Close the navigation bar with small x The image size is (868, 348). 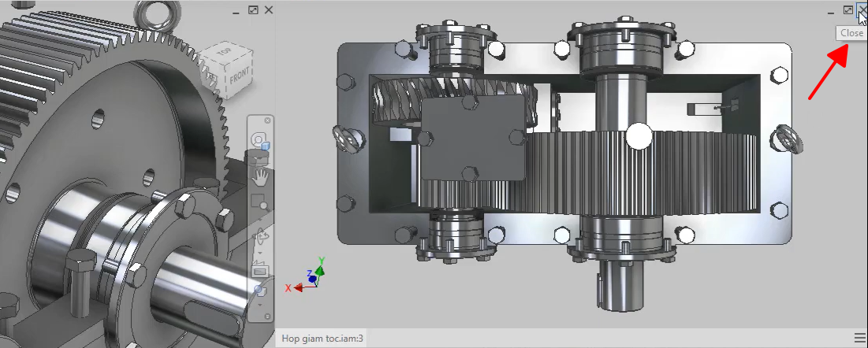coord(267,120)
